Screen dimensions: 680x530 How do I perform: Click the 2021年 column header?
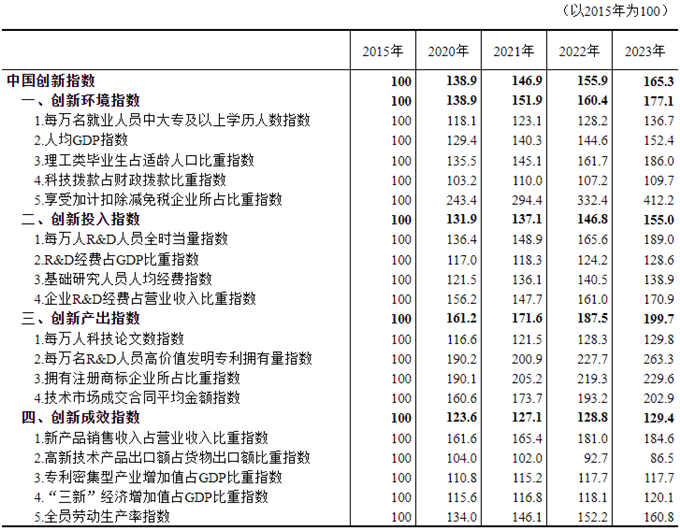coord(513,50)
